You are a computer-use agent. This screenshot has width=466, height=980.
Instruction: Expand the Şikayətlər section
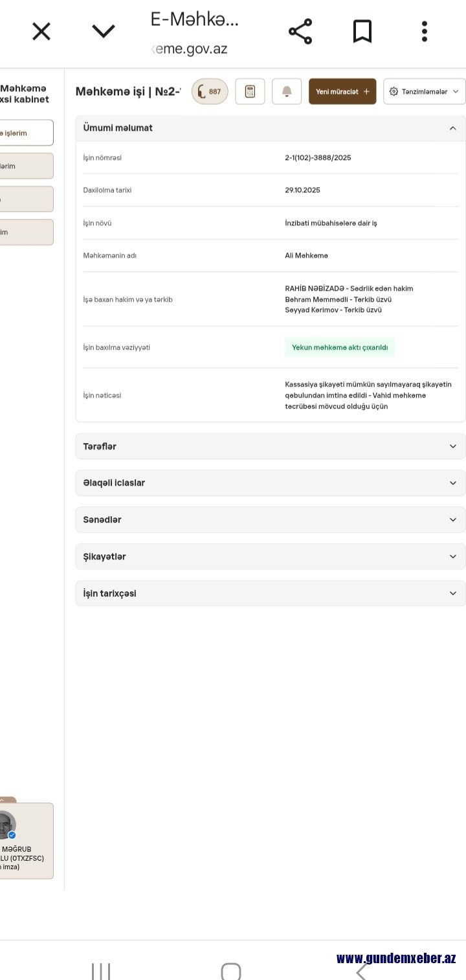[271, 556]
